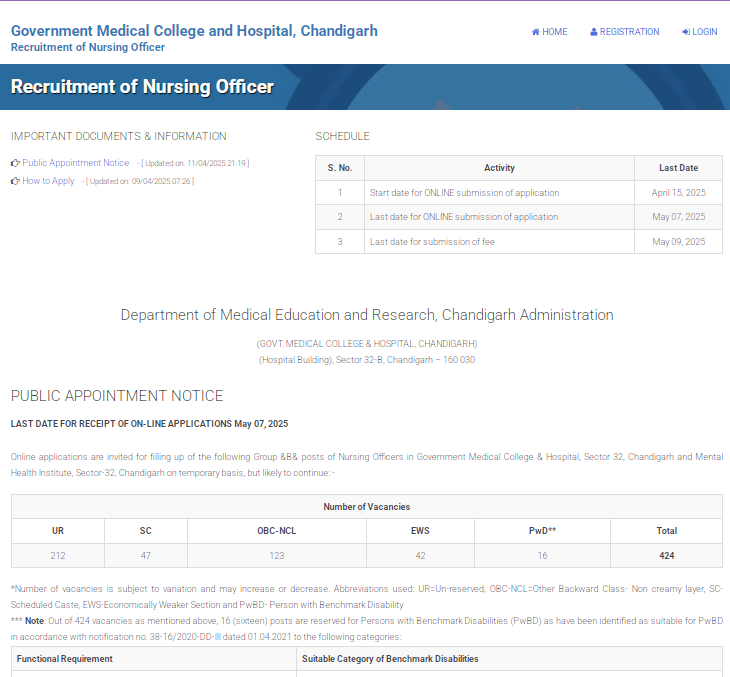This screenshot has width=730, height=677.
Task: Click the Activity column header in Schedule table
Action: 499,168
